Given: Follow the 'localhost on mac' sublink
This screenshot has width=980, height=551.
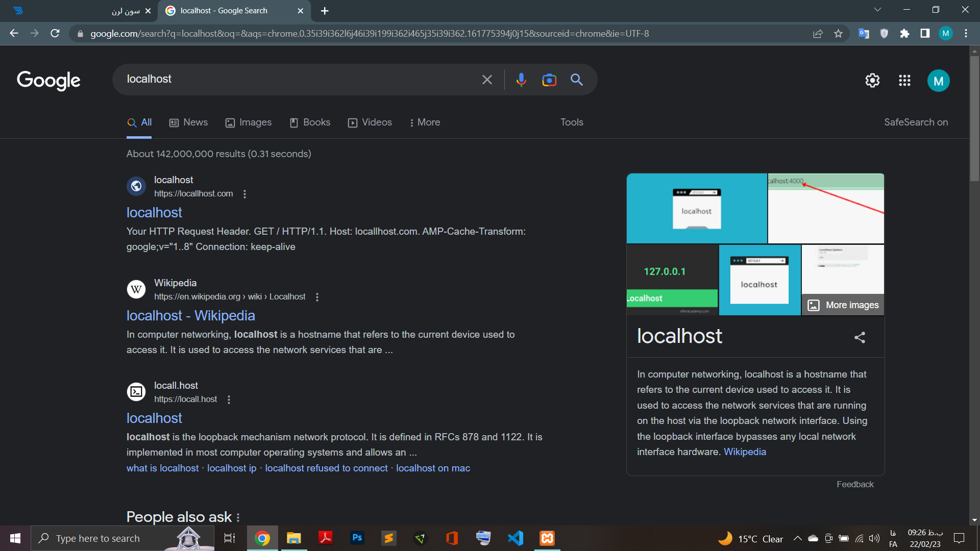Looking at the screenshot, I should click(433, 468).
